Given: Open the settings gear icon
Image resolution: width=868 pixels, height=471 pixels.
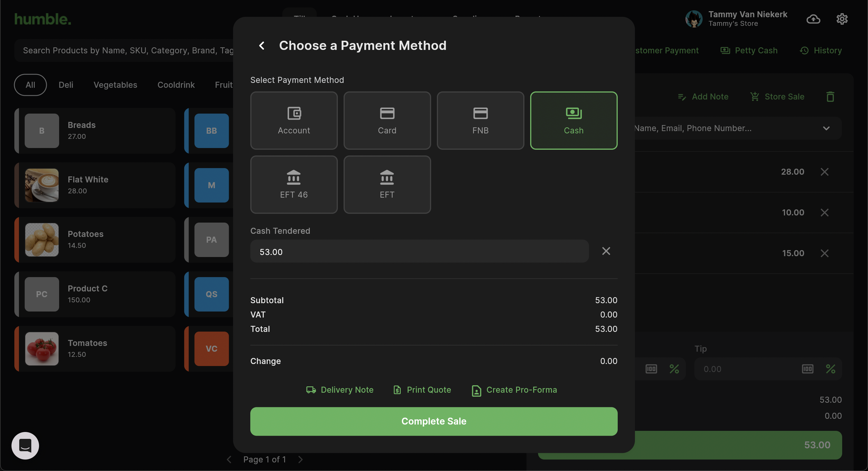Looking at the screenshot, I should pyautogui.click(x=842, y=19).
